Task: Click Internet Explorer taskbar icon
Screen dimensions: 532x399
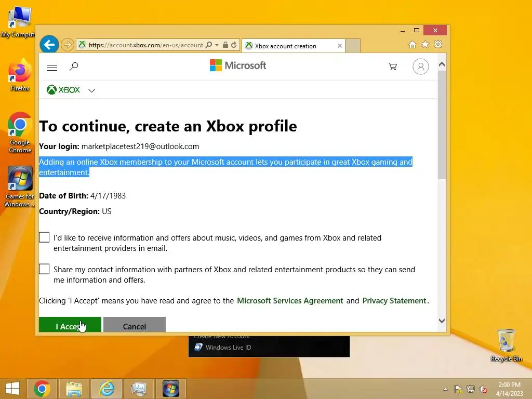Action: pyautogui.click(x=106, y=389)
